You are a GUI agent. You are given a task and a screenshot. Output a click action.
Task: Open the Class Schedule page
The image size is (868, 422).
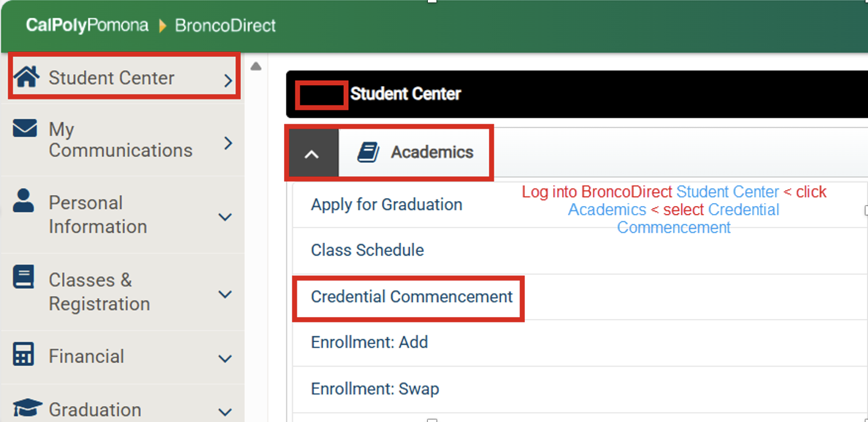coord(367,250)
